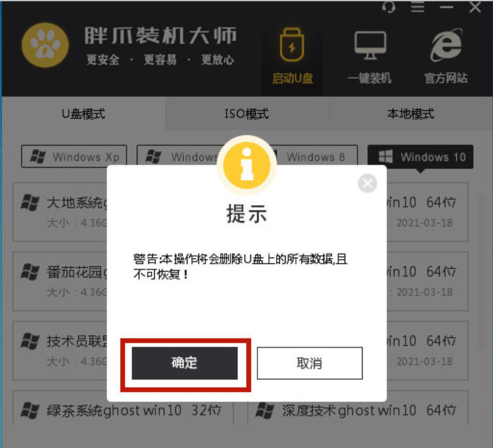Open 官方网站 browser icon
The image size is (493, 448).
(446, 46)
